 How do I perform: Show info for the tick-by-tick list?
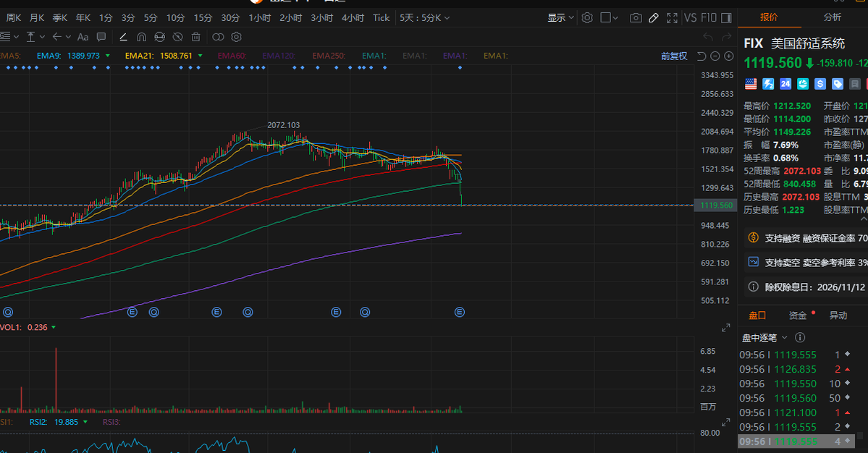click(800, 337)
